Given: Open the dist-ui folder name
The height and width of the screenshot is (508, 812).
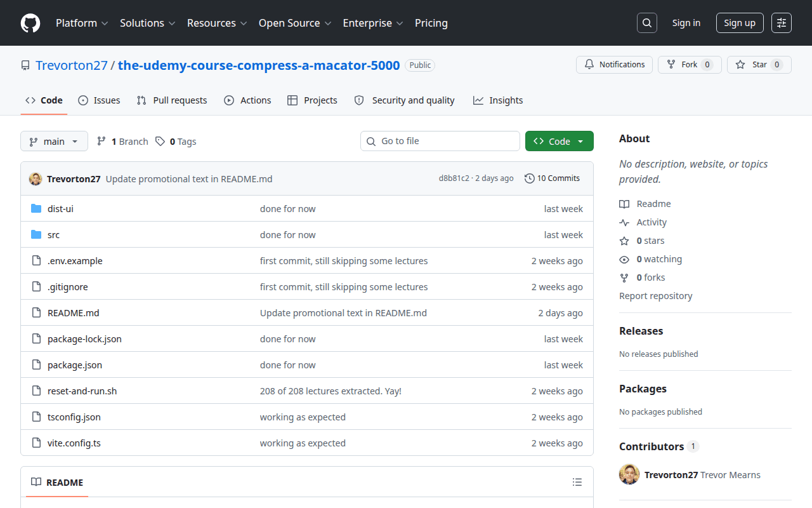Looking at the screenshot, I should point(60,209).
